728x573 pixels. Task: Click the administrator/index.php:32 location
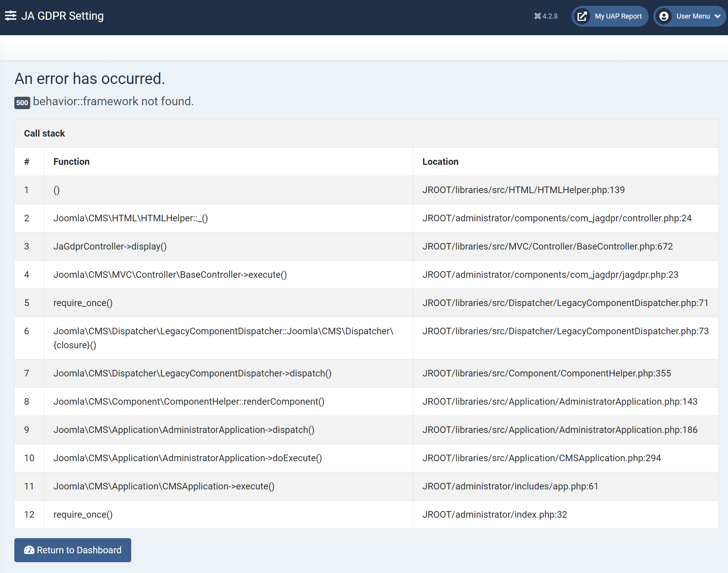(x=494, y=515)
